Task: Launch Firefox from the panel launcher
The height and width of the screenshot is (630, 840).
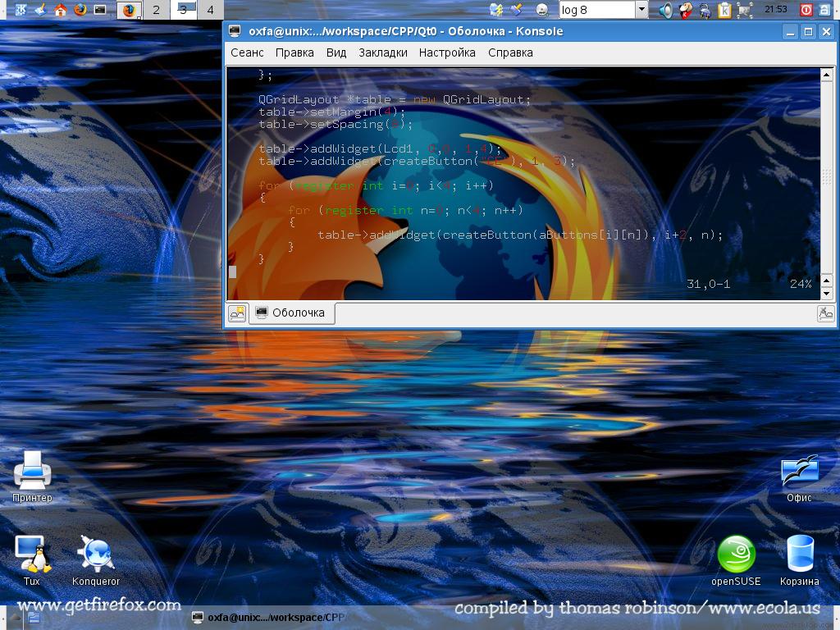Action: coord(80,10)
